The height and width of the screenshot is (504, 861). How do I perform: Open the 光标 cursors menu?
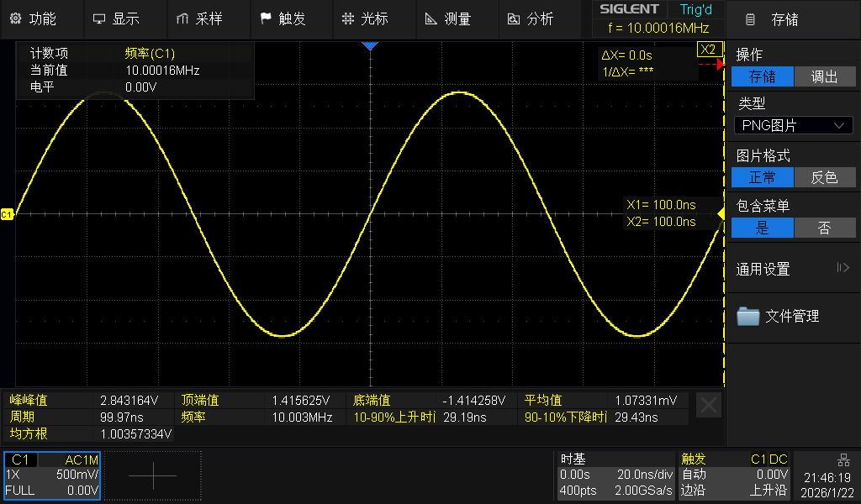tap(366, 18)
